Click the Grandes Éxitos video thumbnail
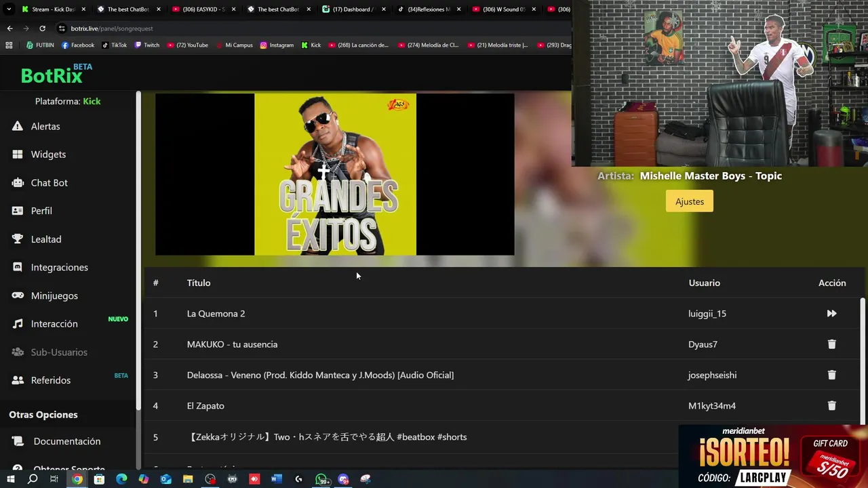 point(335,174)
